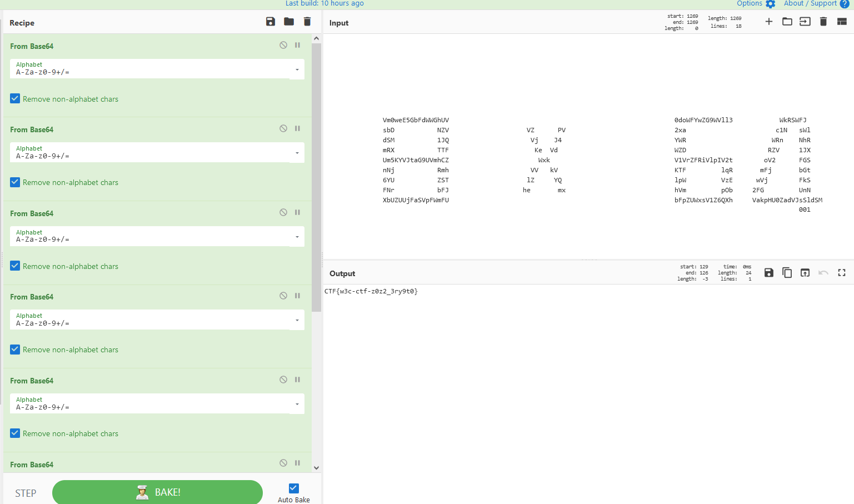
Task: Click the green BAKE! button
Action: point(157,492)
